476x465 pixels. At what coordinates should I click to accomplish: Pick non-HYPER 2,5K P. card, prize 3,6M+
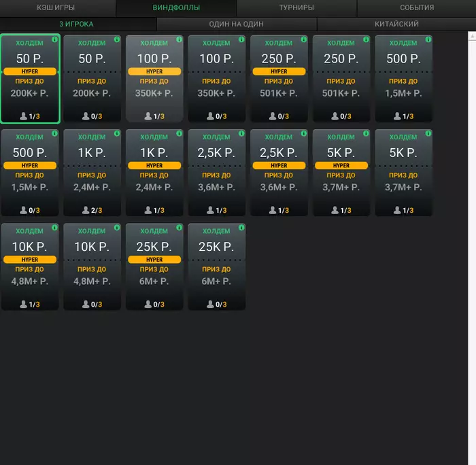point(217,173)
